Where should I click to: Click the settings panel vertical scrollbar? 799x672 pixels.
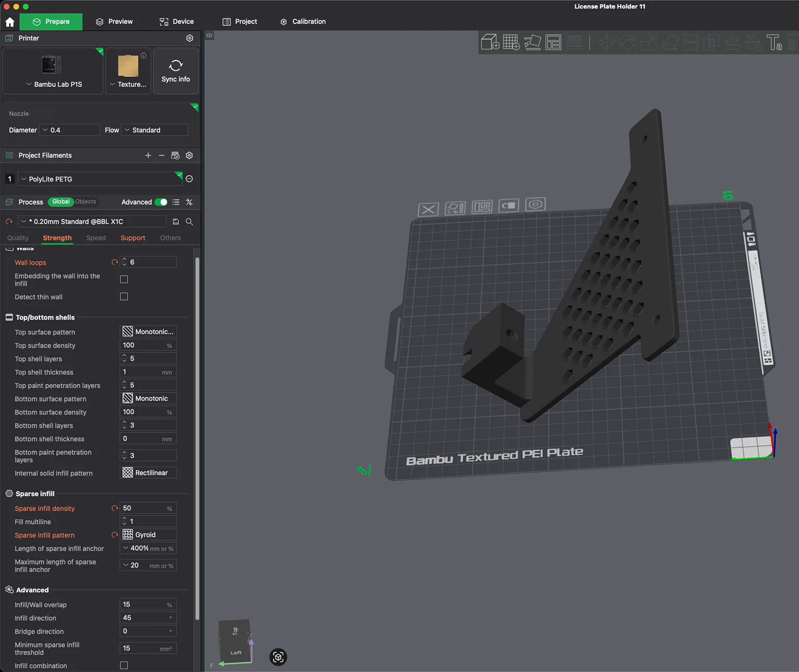coord(197,438)
